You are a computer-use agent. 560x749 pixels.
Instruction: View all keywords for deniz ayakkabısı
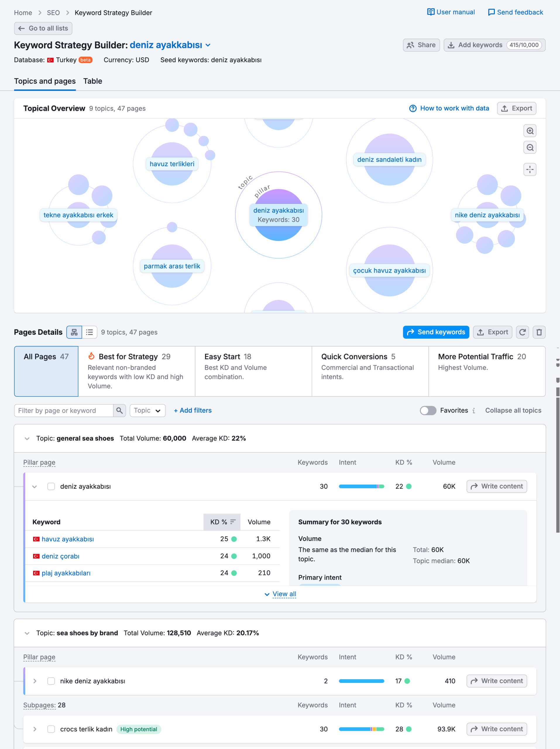click(x=280, y=594)
